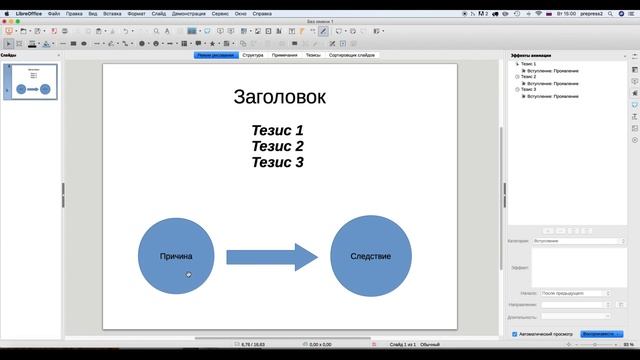The image size is (640, 360).
Task: Click the Callouts speech bubble icon
Action: (198, 44)
